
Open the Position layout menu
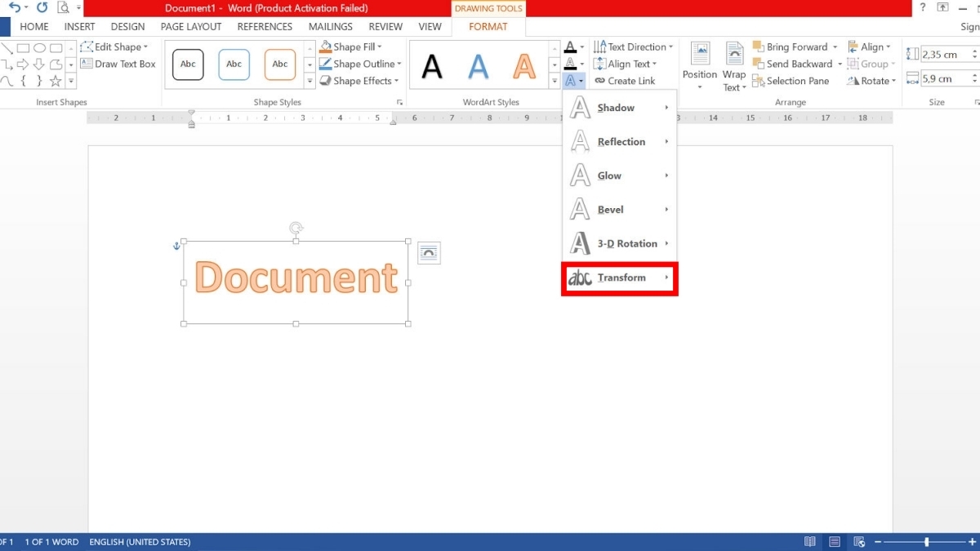[700, 65]
